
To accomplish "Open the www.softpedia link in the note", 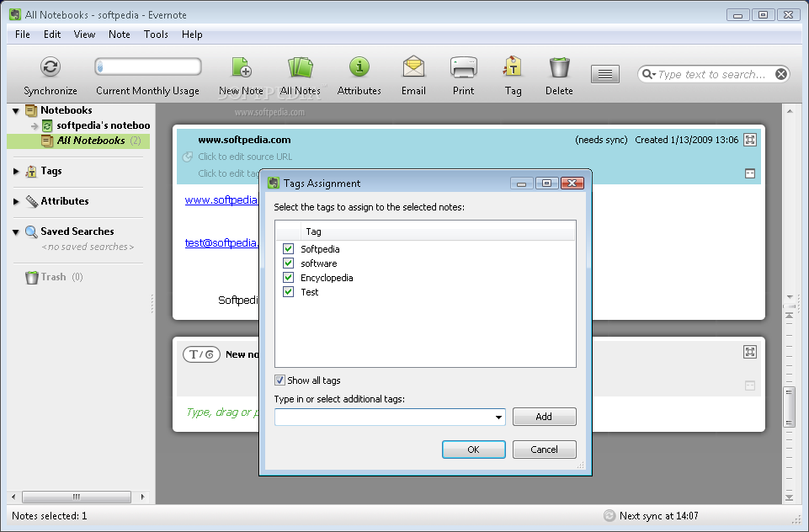I will pos(221,200).
